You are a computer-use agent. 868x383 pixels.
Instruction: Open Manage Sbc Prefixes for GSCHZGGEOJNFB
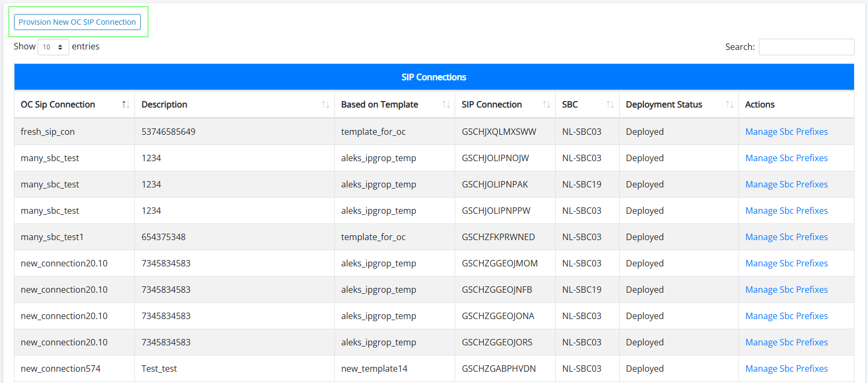[786, 290]
